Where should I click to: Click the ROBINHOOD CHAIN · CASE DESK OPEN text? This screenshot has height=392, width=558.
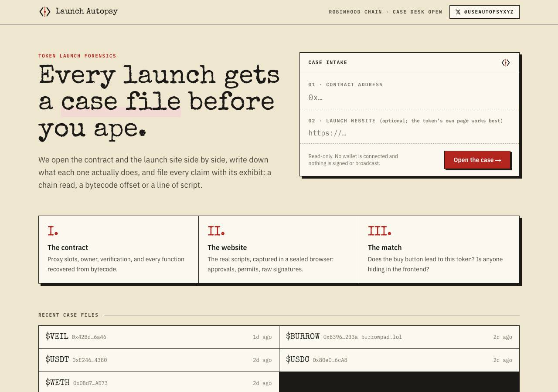click(x=385, y=12)
